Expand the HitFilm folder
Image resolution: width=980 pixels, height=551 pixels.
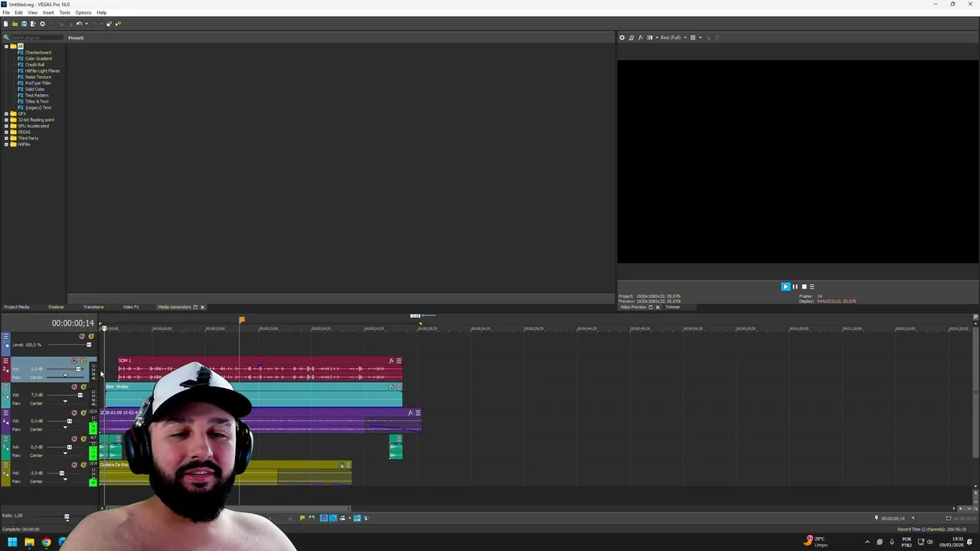coord(6,145)
